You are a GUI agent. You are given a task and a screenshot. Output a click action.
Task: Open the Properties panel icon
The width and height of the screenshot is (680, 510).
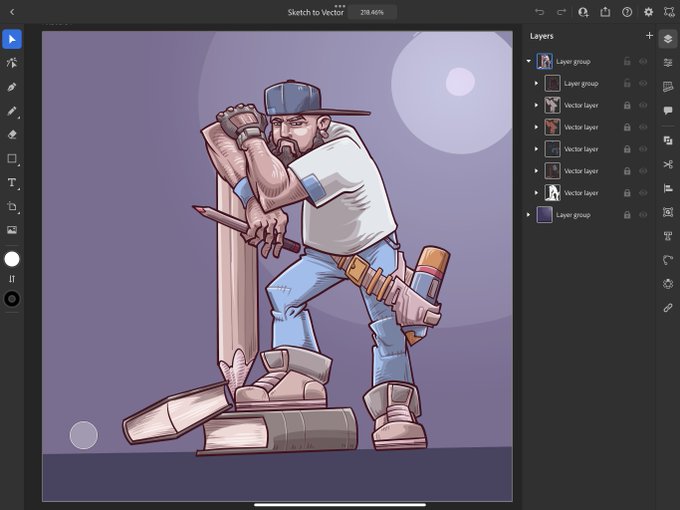[x=668, y=63]
